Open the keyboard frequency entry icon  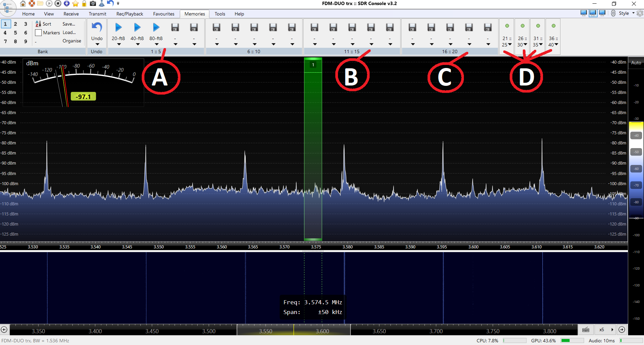coord(586,330)
